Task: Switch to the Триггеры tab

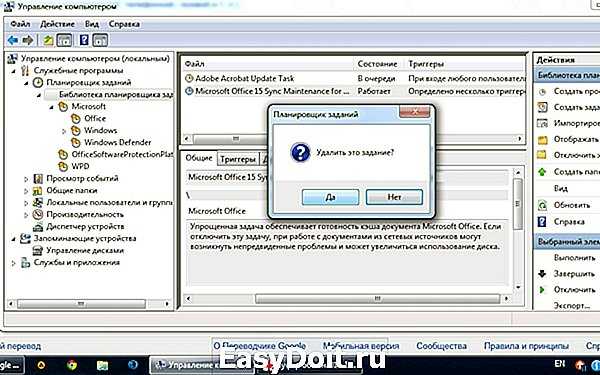Action: tap(238, 159)
